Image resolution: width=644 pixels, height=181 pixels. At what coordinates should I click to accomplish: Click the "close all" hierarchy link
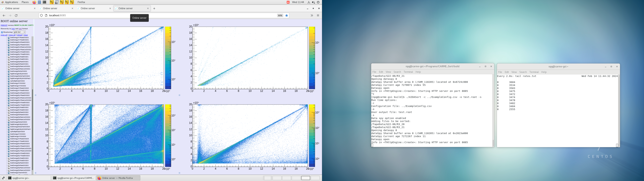pos(12,35)
